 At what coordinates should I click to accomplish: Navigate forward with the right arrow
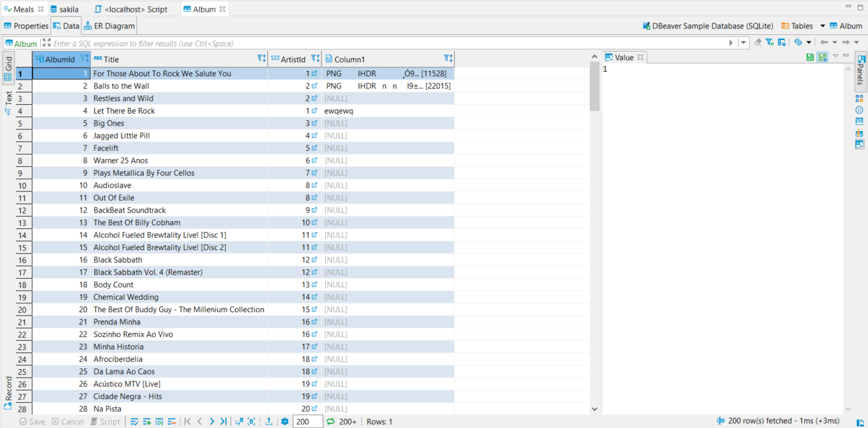(x=846, y=43)
